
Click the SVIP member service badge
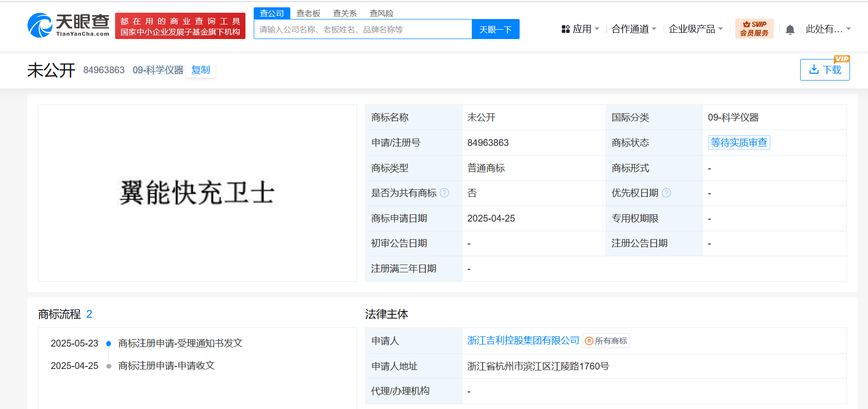[x=754, y=29]
